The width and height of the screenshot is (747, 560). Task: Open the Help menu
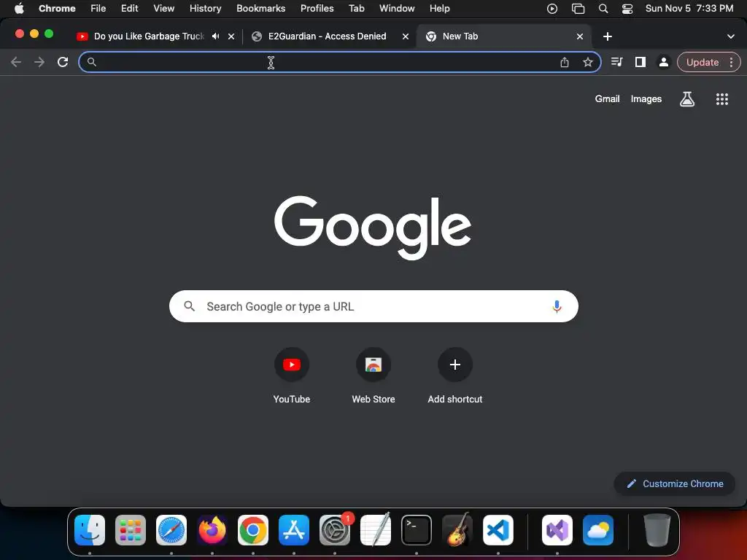click(x=439, y=8)
